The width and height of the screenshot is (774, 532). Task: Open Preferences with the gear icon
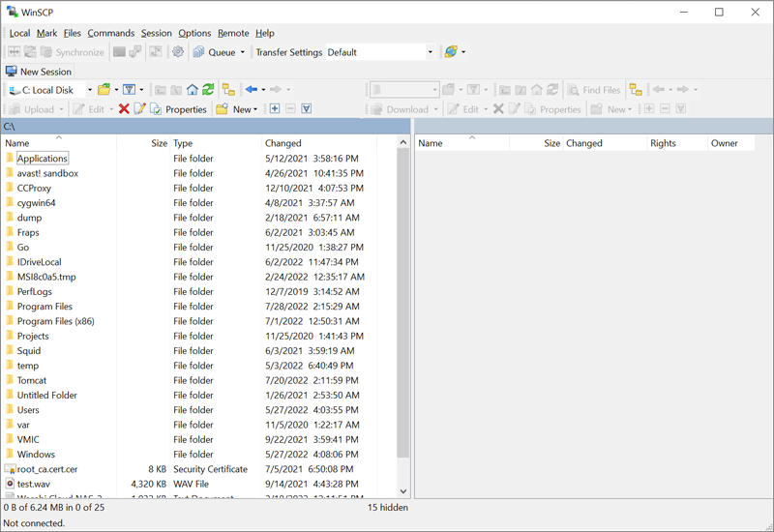tap(178, 52)
